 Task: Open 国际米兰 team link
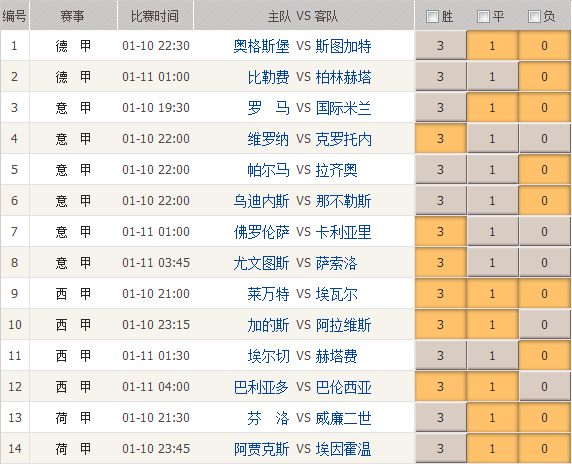[343, 108]
